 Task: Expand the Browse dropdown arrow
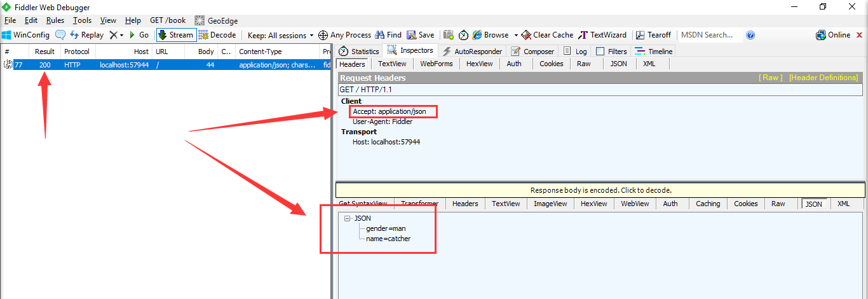point(516,35)
